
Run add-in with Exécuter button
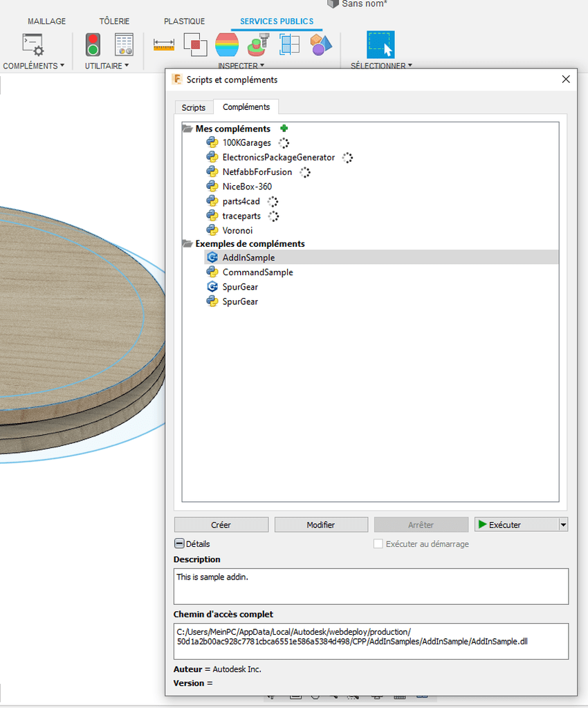pos(517,525)
